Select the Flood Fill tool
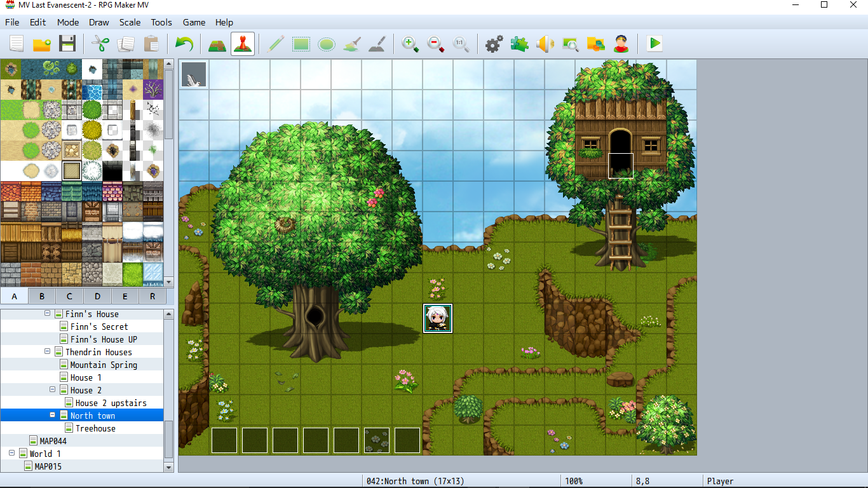The height and width of the screenshot is (488, 868). click(352, 44)
